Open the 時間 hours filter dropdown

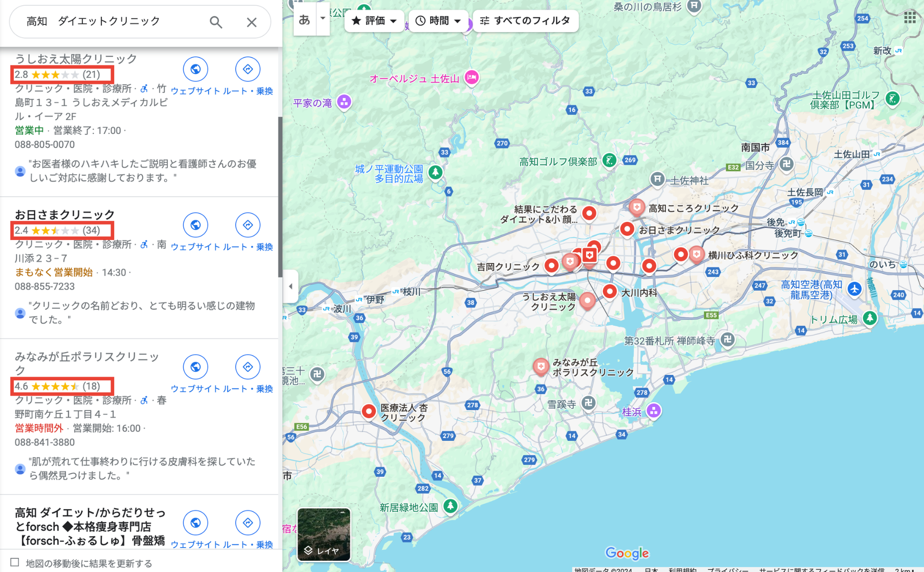click(x=438, y=21)
